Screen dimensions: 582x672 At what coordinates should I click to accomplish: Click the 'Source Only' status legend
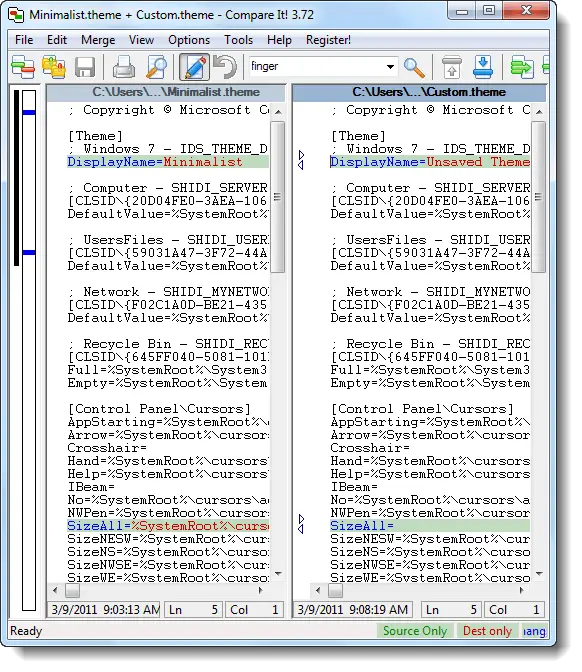coord(415,631)
